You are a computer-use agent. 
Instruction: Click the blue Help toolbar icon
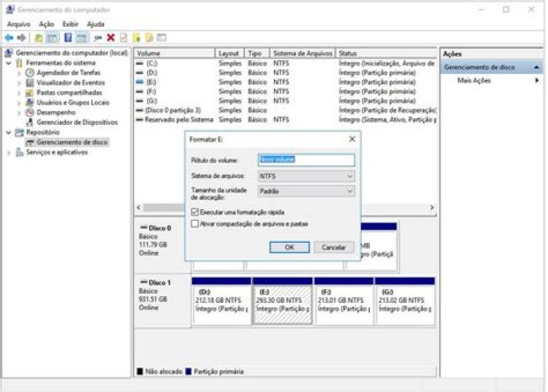(68, 38)
